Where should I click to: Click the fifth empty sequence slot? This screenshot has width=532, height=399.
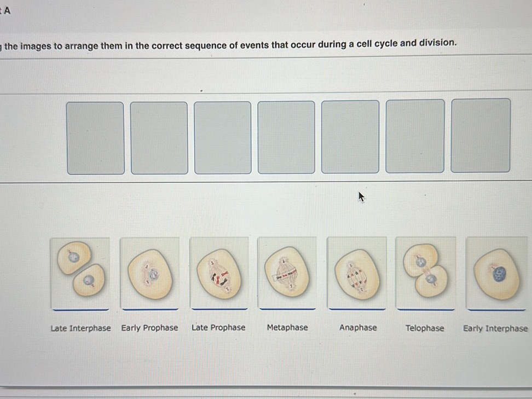point(350,136)
